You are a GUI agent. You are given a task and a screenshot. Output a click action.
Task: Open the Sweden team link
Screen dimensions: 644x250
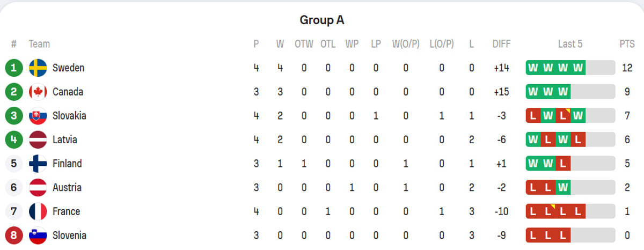[x=68, y=68]
